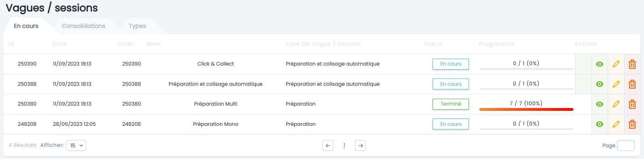Delete the Préparation Mono wave 248208
644x159 pixels.
pos(632,124)
